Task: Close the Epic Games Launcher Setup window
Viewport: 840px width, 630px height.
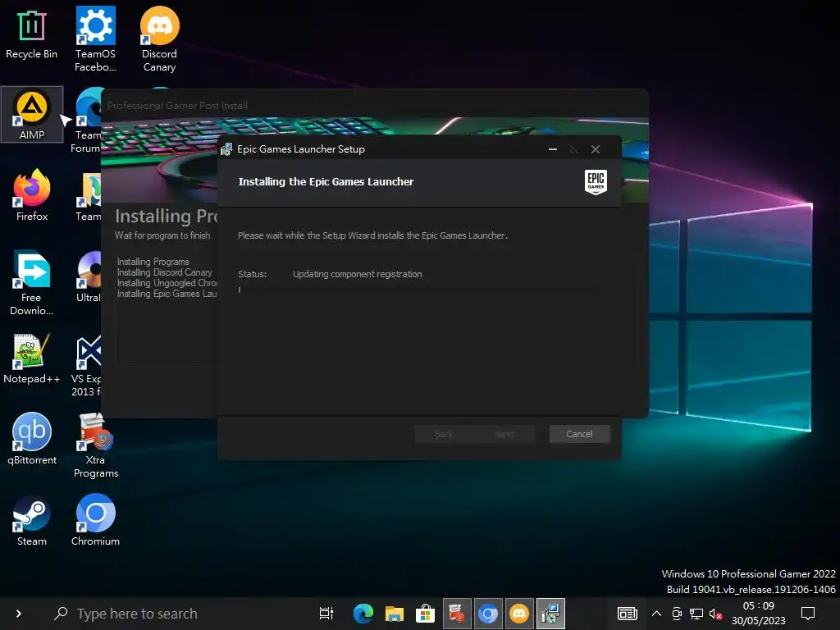Action: (x=596, y=149)
